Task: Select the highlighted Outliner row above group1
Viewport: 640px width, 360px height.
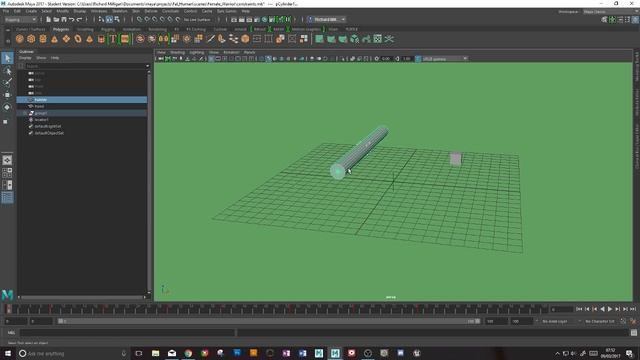Action: (x=82, y=100)
